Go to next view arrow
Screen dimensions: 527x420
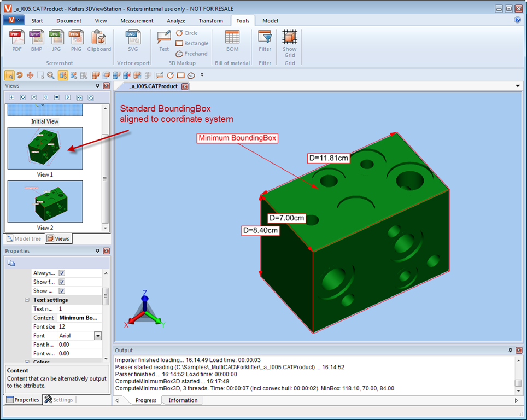tap(68, 97)
